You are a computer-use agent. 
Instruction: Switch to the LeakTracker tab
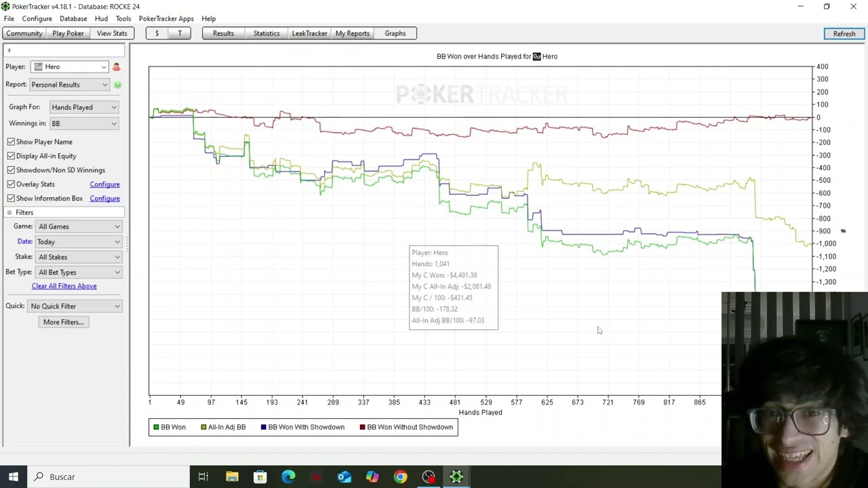pyautogui.click(x=310, y=33)
